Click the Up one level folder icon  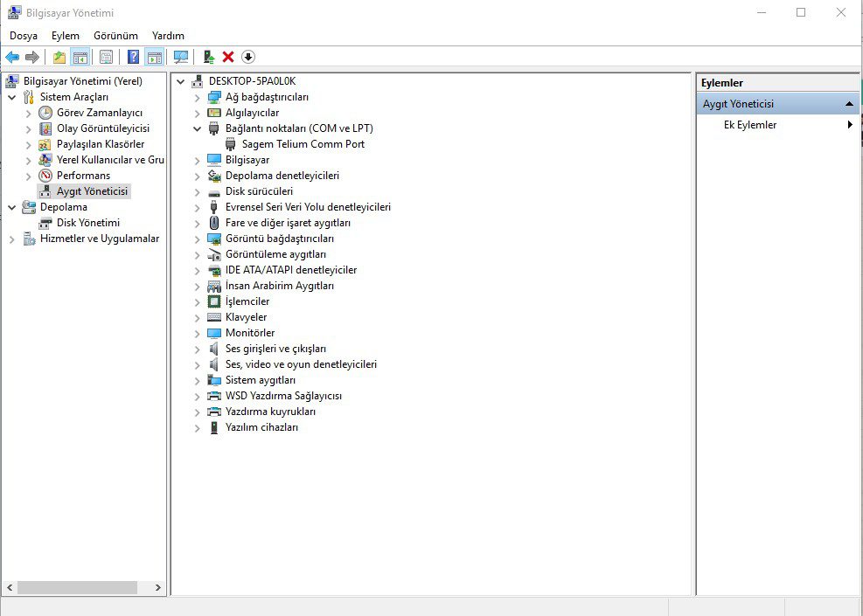click(x=59, y=58)
